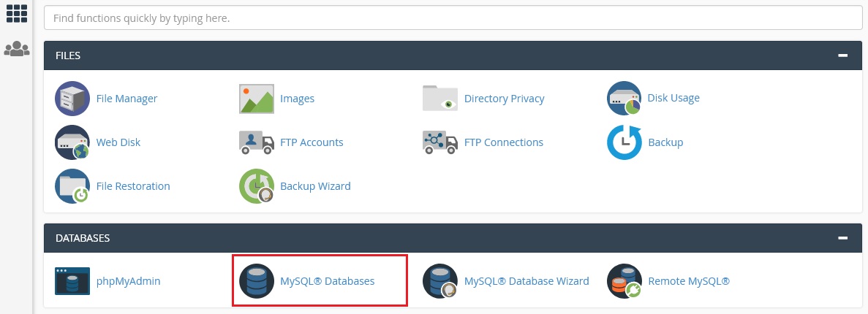Open the MySQL Databases icon
The image size is (868, 314).
(256, 281)
